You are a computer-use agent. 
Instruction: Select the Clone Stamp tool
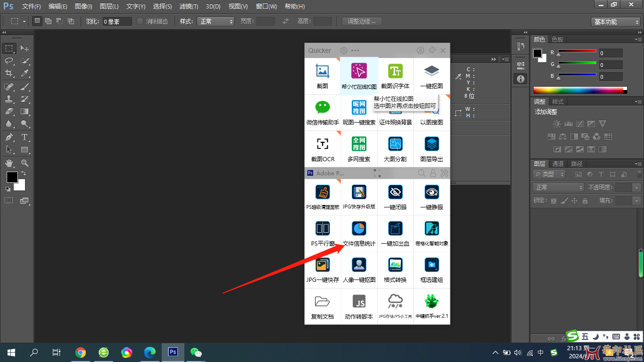click(9, 99)
